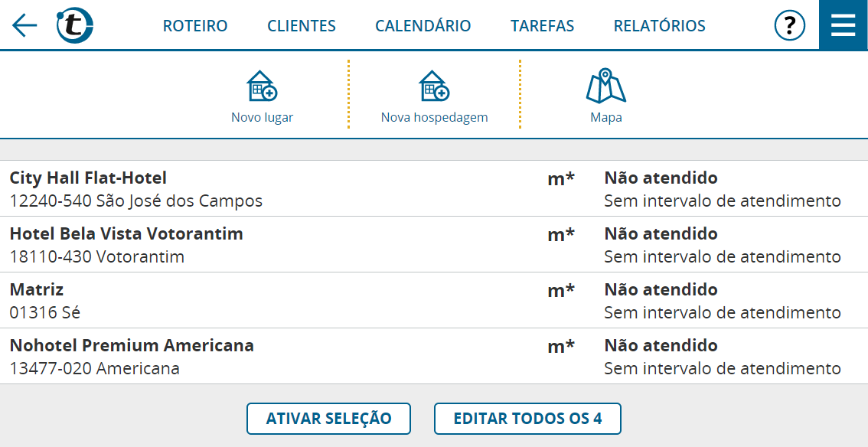
Task: Open help via the question mark icon
Action: coord(789,25)
